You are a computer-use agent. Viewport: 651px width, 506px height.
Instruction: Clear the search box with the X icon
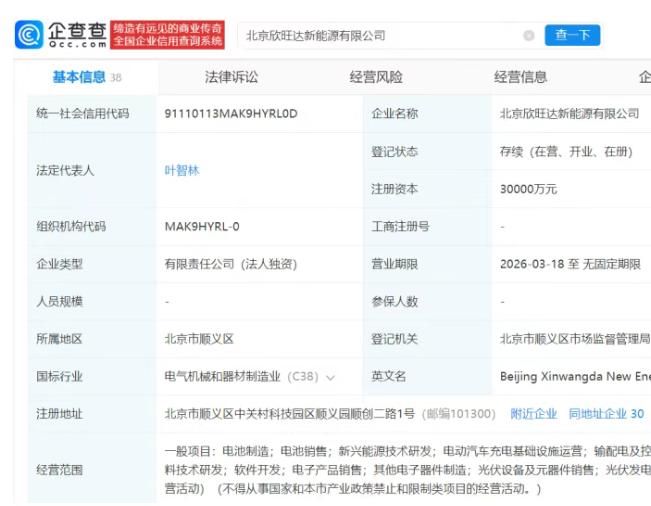pos(528,36)
